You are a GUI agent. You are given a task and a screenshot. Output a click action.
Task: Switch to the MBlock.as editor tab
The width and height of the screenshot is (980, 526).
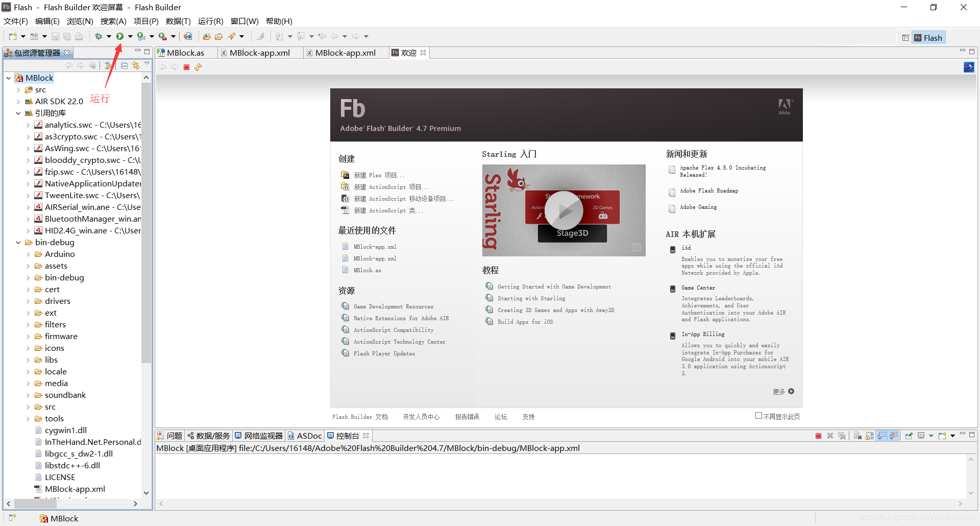pos(186,53)
